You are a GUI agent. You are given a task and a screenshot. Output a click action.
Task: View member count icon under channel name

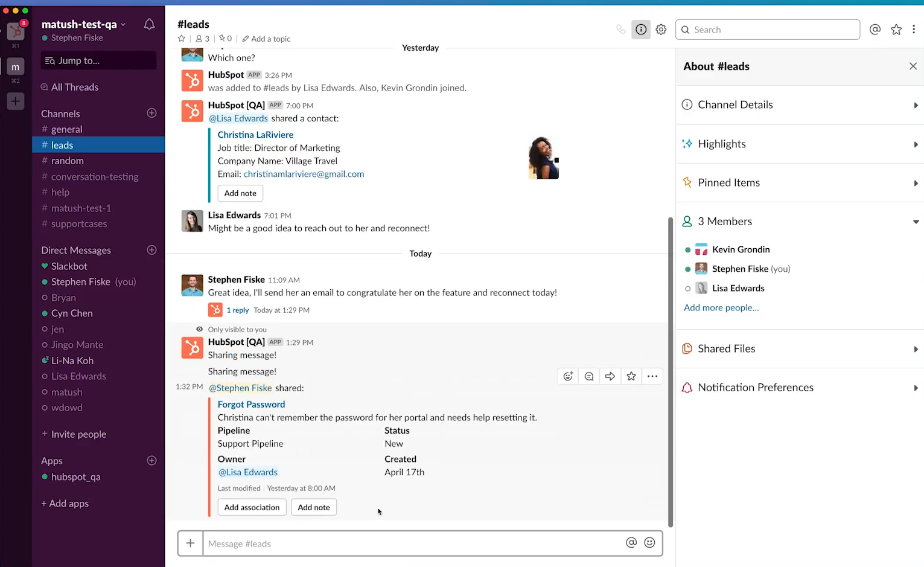coord(203,39)
